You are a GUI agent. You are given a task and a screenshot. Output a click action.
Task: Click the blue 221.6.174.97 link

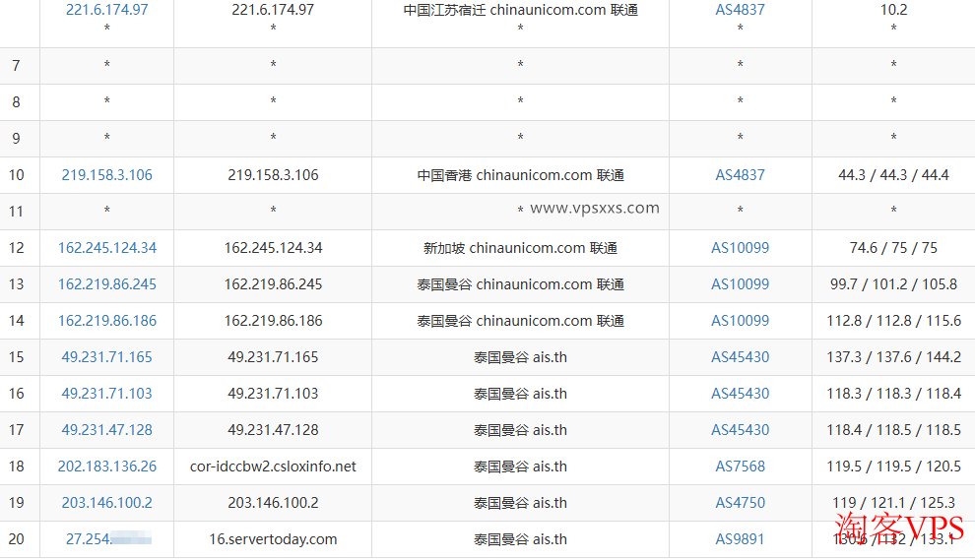pos(106,10)
